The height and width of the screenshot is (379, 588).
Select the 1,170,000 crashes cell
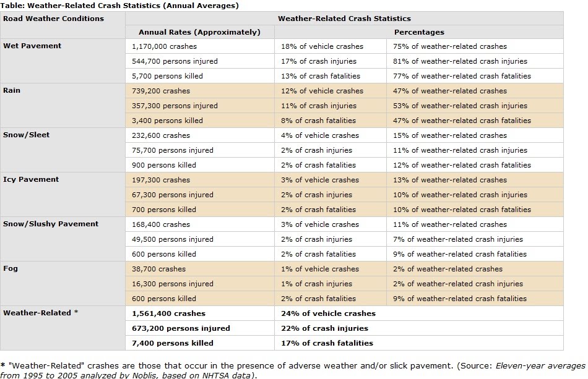tap(165, 46)
